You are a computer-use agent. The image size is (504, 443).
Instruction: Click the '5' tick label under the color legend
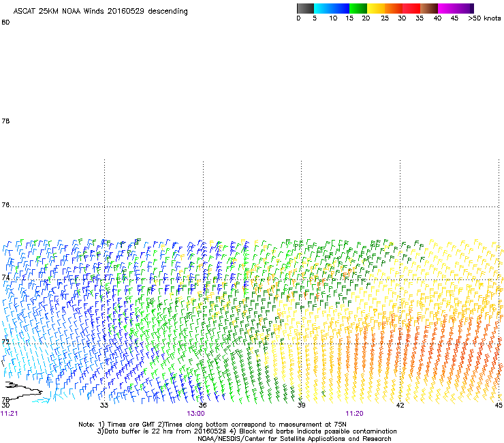315,18
